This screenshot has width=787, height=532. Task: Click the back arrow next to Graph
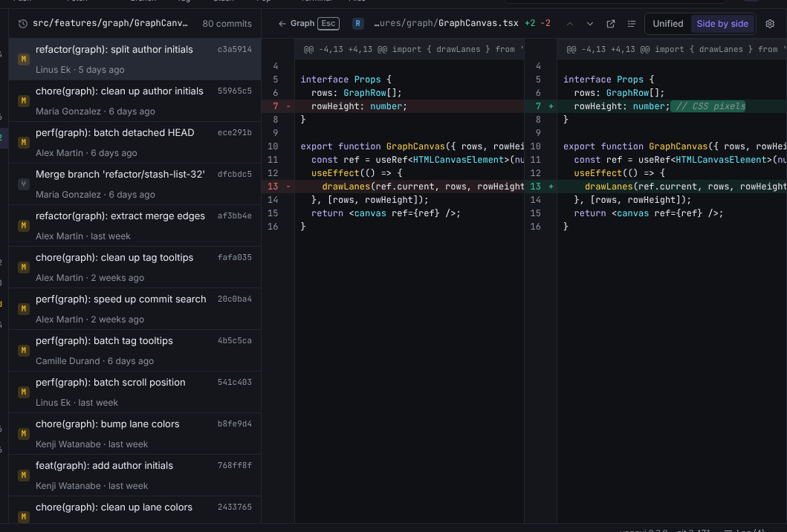coord(282,24)
